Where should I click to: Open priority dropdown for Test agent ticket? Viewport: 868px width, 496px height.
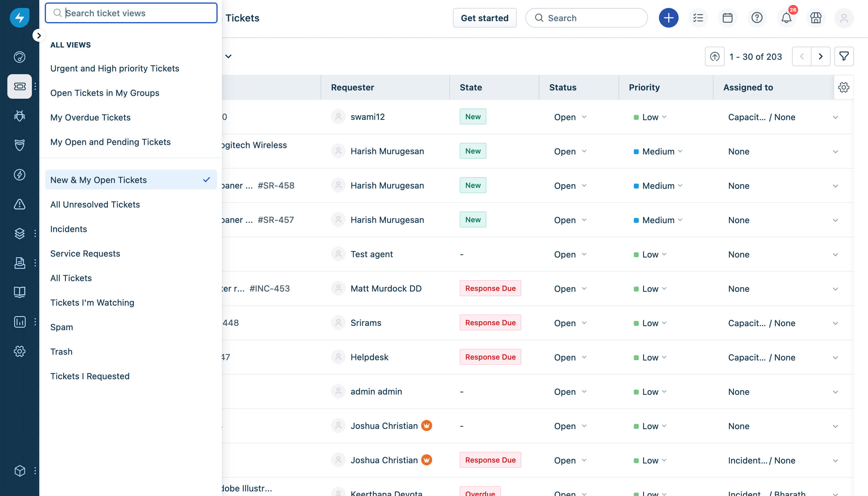pos(664,254)
